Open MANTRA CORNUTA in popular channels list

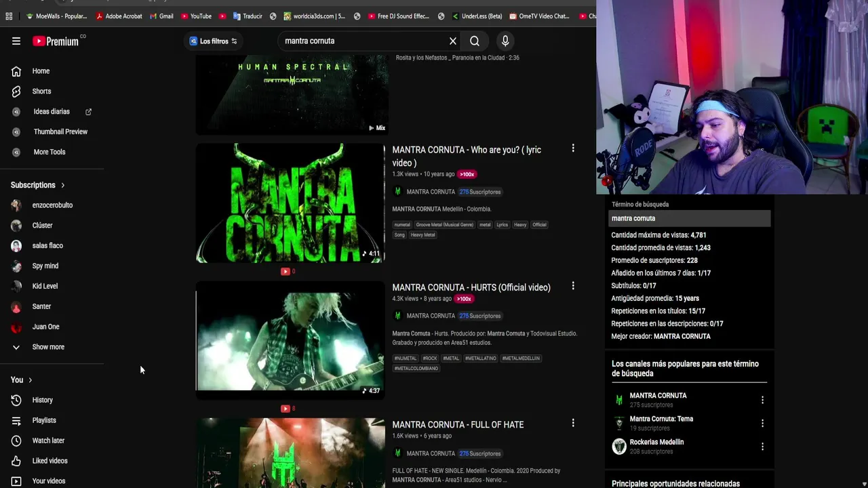click(x=658, y=396)
